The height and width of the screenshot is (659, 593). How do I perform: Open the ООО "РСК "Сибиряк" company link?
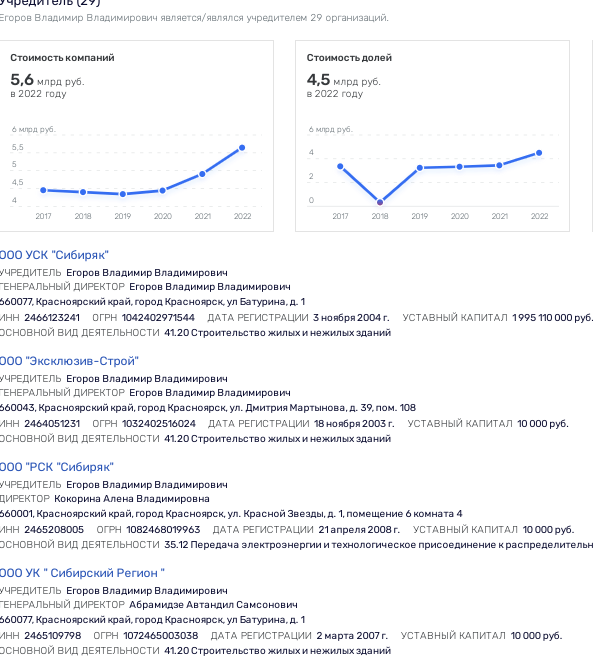coord(57,467)
